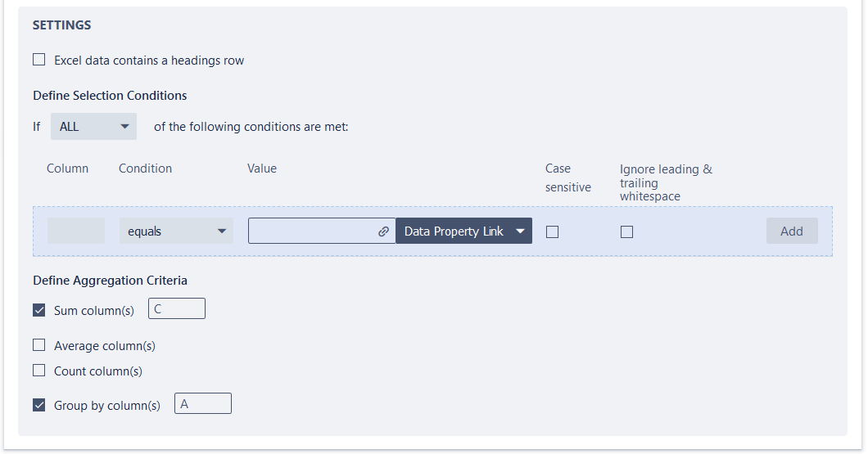868x454 pixels.
Task: Toggle the Case sensitive checkbox
Action: [x=553, y=231]
